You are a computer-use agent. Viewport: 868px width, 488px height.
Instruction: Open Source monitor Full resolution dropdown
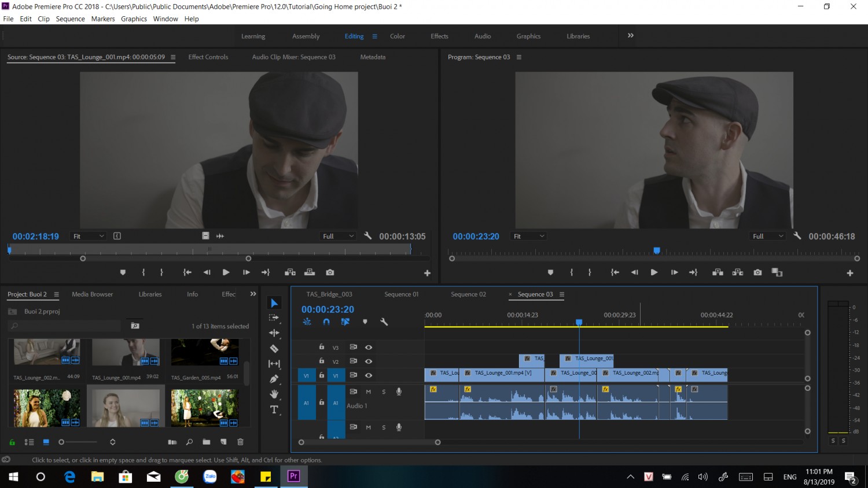pyautogui.click(x=339, y=236)
